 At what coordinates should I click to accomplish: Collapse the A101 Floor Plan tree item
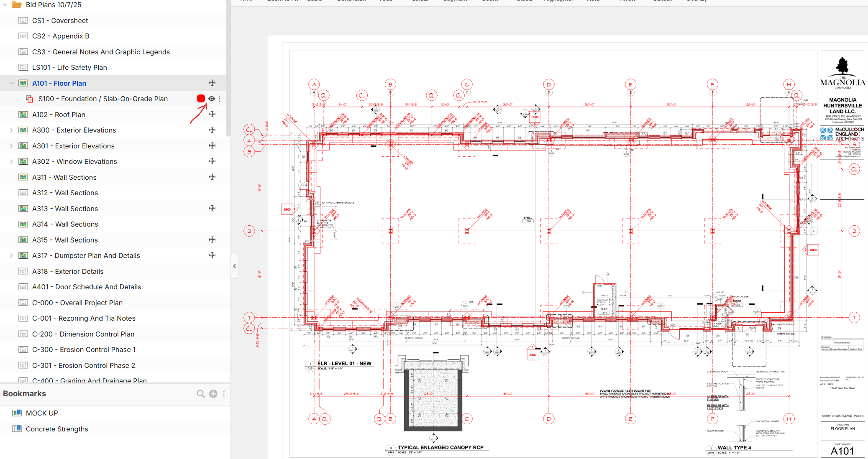click(x=11, y=83)
